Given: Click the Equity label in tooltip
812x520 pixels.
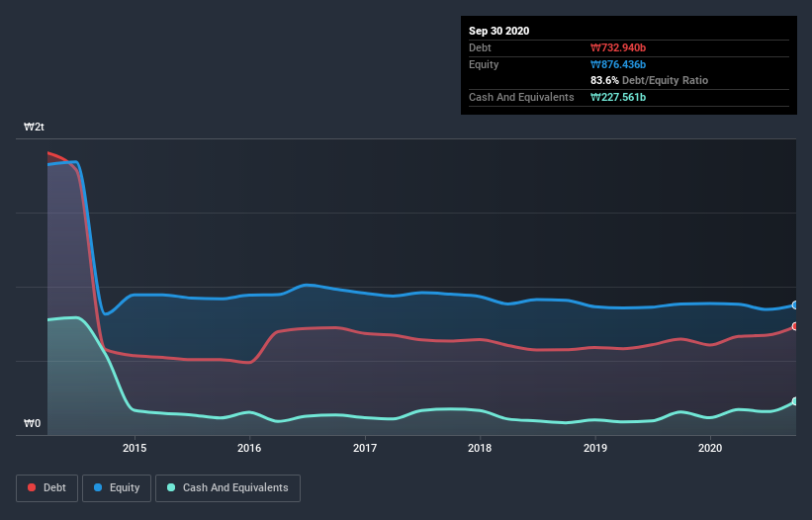Looking at the screenshot, I should (484, 64).
